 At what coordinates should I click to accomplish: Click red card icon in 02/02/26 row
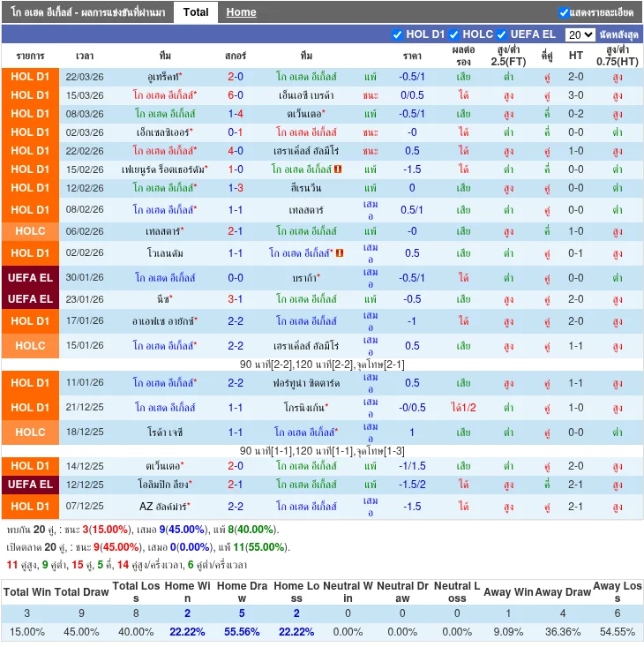[340, 253]
